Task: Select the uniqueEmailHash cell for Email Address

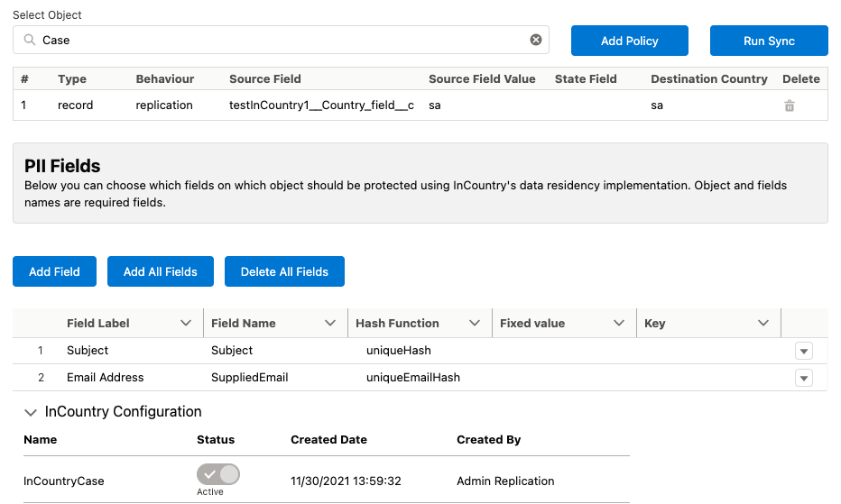Action: coord(412,377)
